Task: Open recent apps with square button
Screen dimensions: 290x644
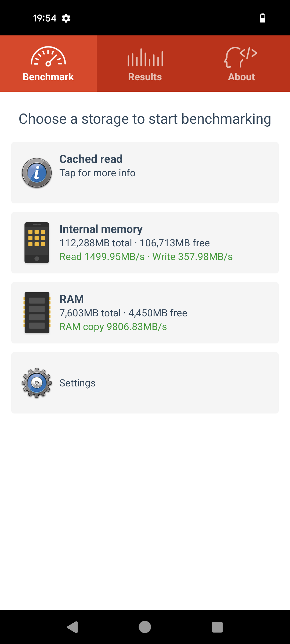Action: (217, 627)
